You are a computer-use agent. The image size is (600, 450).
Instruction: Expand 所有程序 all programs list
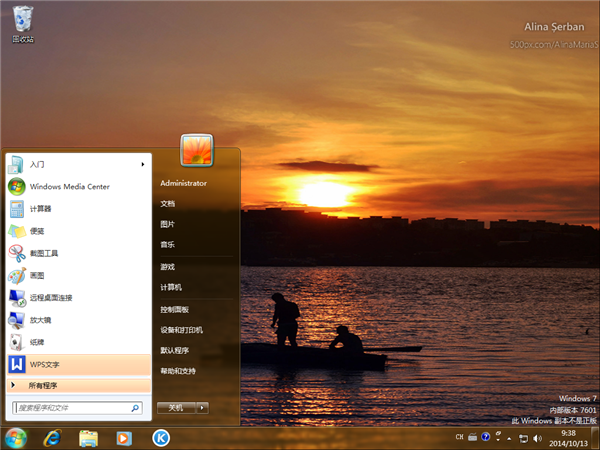(x=42, y=385)
